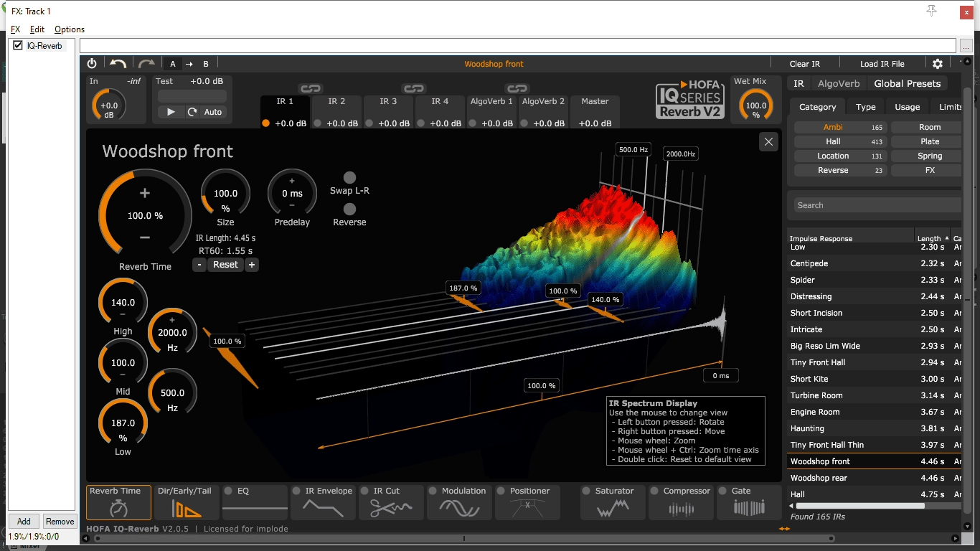Screen dimensions: 980x551
Task: Open the FX menu
Action: (16, 29)
